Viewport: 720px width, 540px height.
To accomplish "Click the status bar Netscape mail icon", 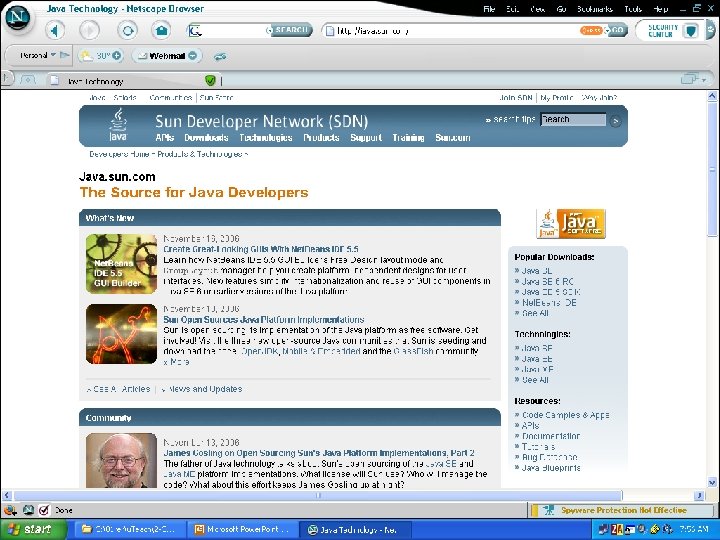I will pos(28,510).
